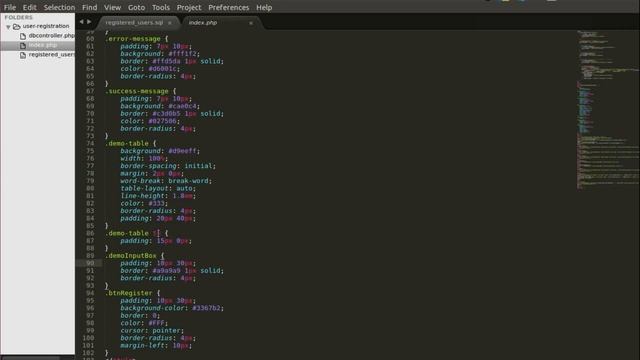Open the Preferences menu
640x360 pixels.
click(x=229, y=7)
